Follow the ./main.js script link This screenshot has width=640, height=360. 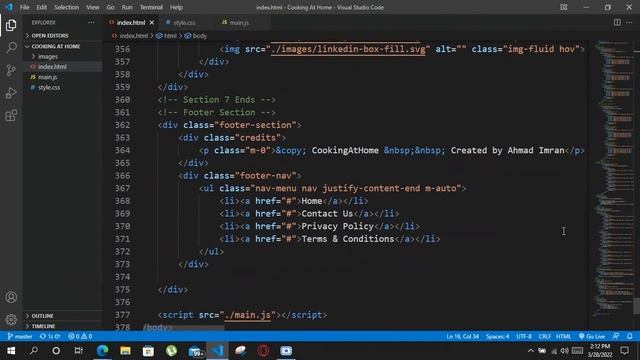coord(248,315)
